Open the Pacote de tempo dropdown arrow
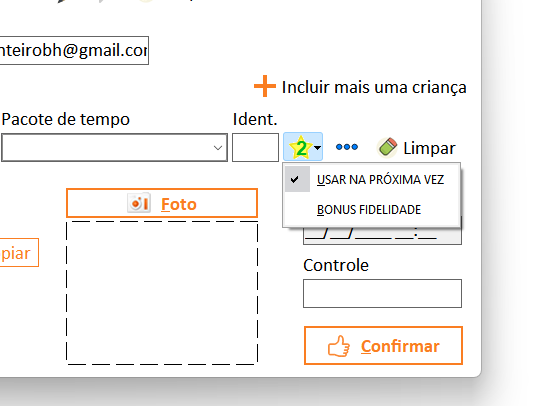Screen dimensions: 533x406 pyautogui.click(x=218, y=148)
